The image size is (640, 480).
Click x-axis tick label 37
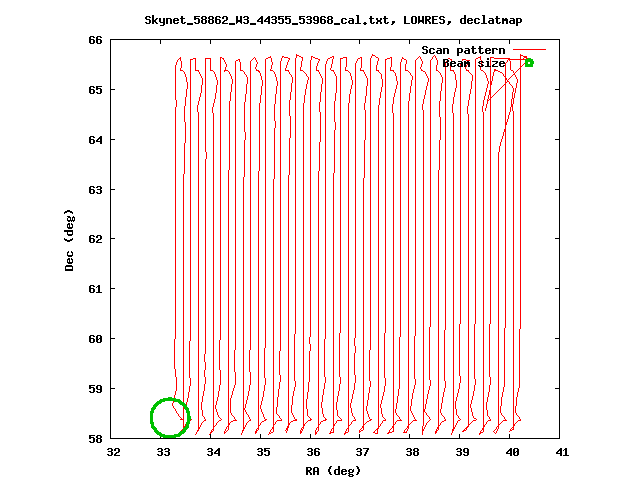[x=362, y=452]
